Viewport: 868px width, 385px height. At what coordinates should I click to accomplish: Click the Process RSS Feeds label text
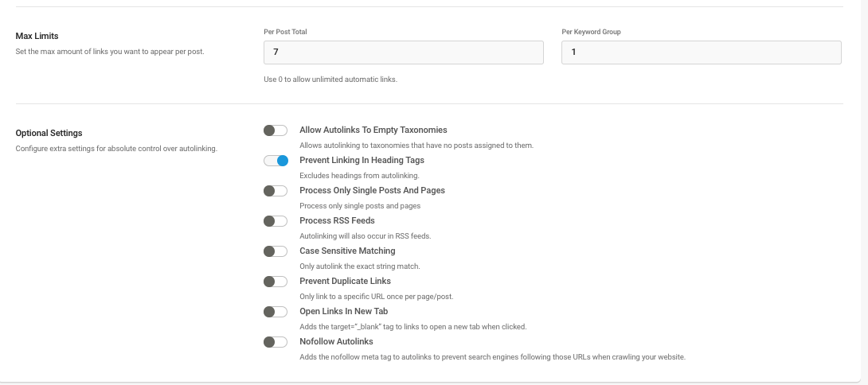pyautogui.click(x=337, y=220)
